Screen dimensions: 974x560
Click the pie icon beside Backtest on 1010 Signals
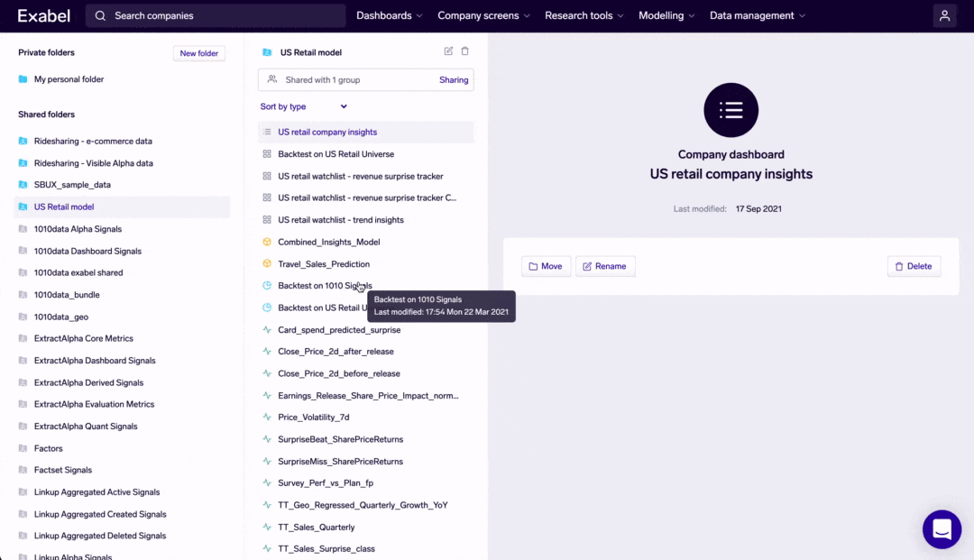(x=267, y=286)
